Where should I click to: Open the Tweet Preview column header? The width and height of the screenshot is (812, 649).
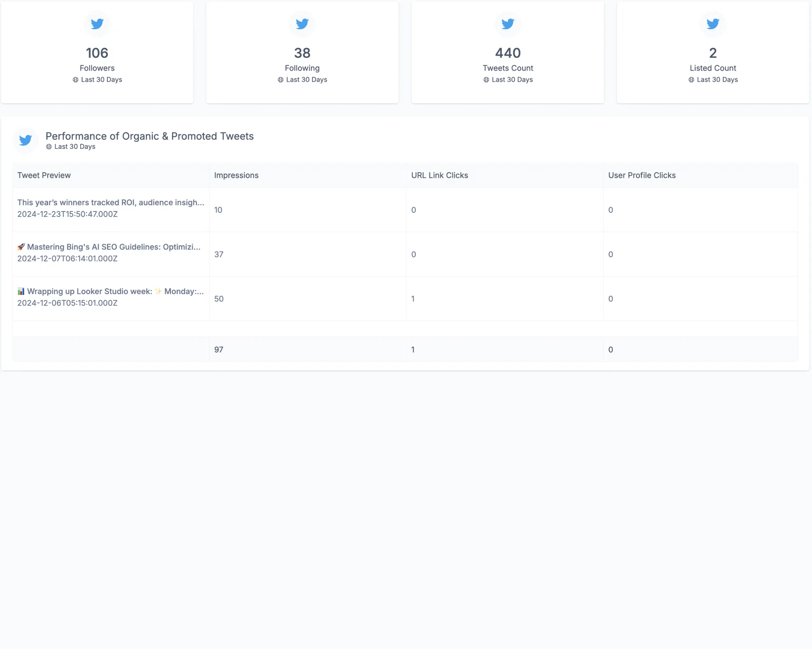point(44,175)
